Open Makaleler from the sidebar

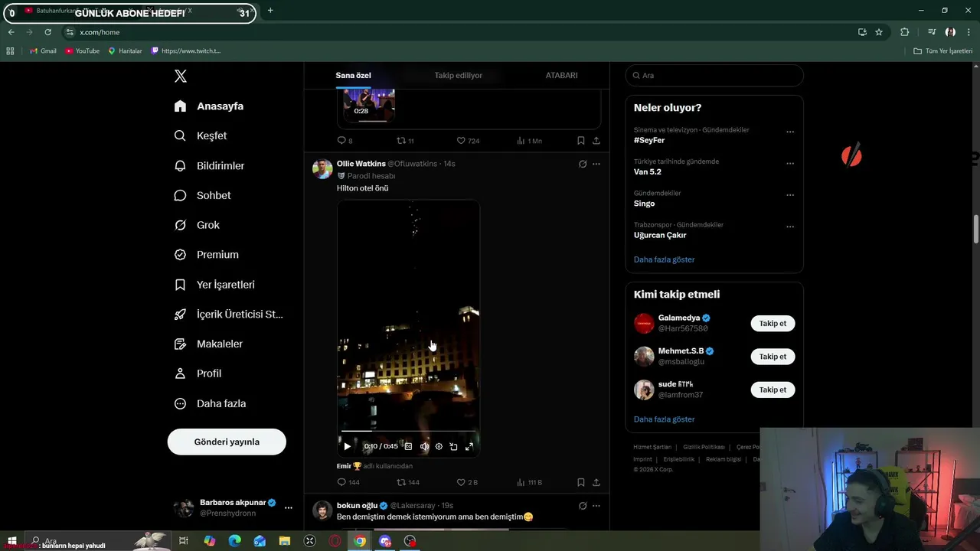pyautogui.click(x=207, y=344)
